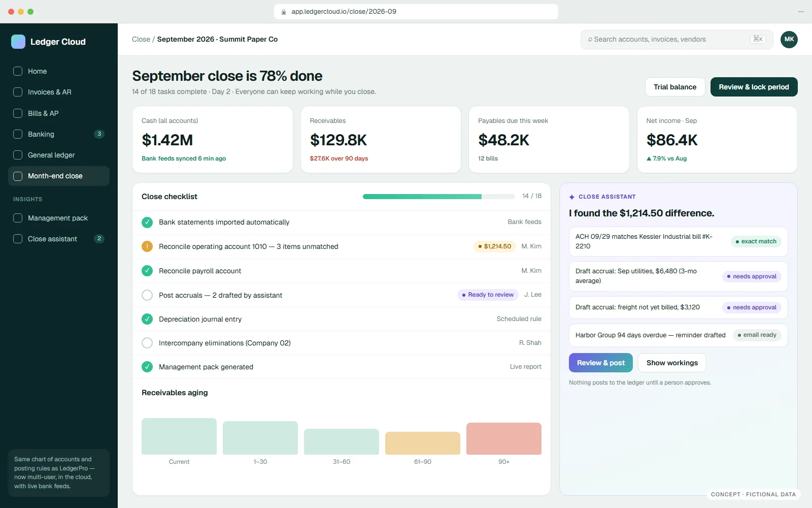Image resolution: width=812 pixels, height=508 pixels.
Task: Open the Payables due this week card
Action: [x=549, y=139]
